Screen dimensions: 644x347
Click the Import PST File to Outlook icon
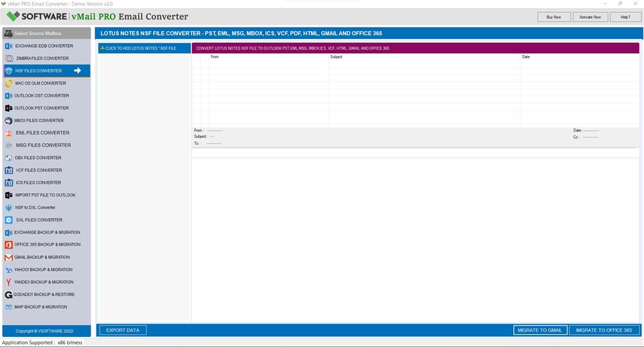[x=9, y=195]
